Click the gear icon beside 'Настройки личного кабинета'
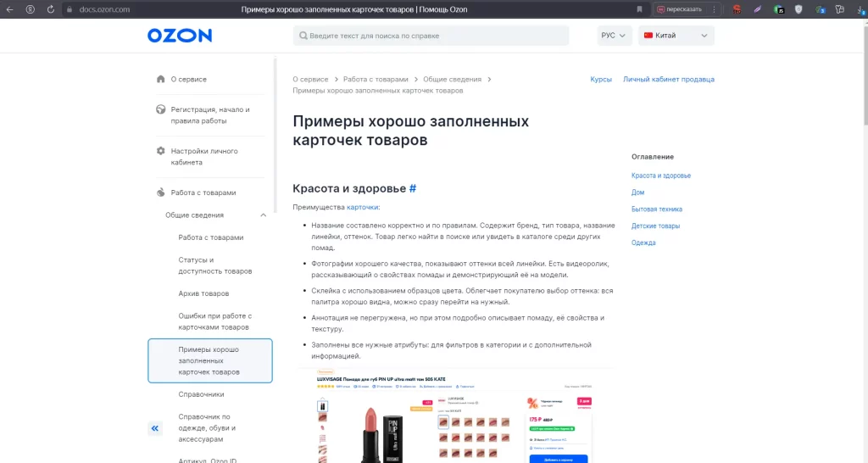This screenshot has height=463, width=868. (160, 151)
